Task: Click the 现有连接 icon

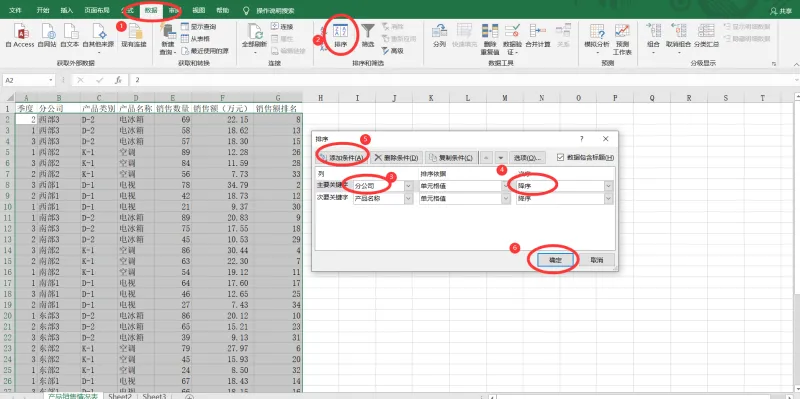Action: (x=134, y=36)
